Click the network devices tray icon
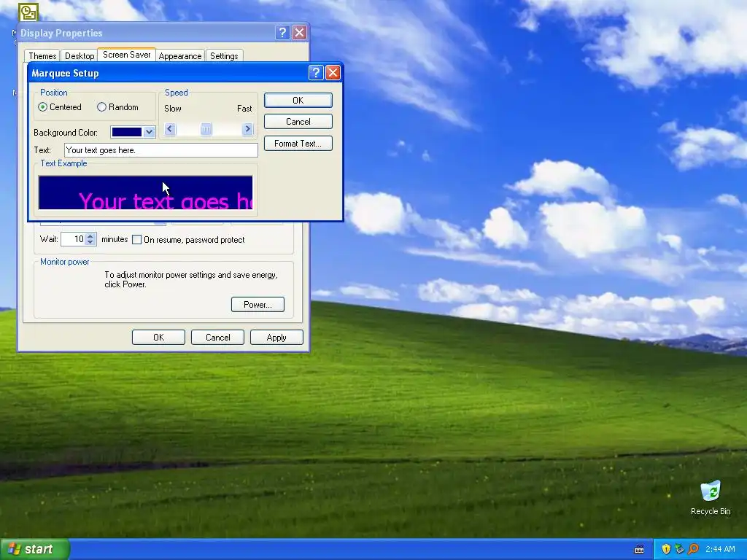747x560 pixels. coord(679,549)
